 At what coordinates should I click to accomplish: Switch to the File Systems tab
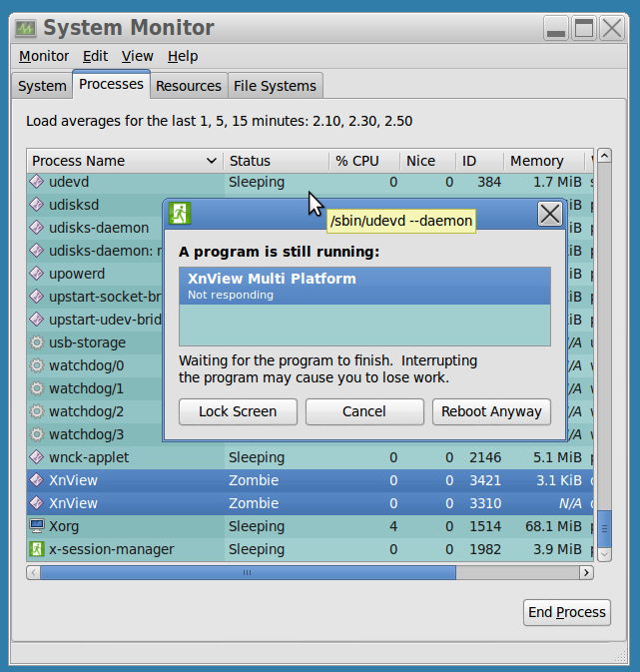pos(275,86)
